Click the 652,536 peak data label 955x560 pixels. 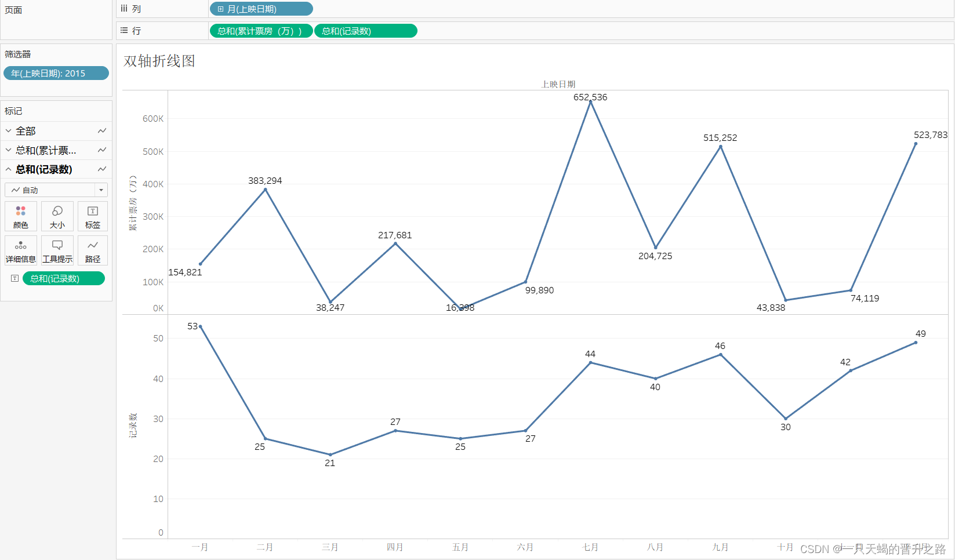[590, 97]
